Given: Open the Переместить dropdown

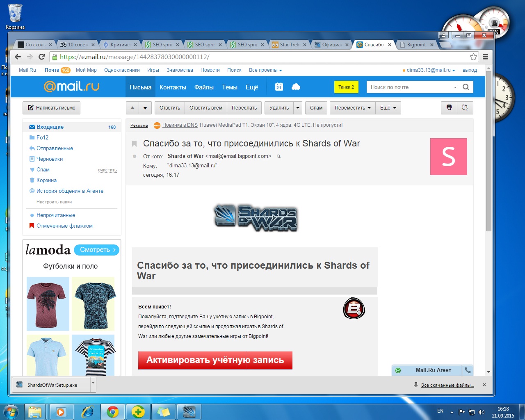Looking at the screenshot, I should point(353,108).
